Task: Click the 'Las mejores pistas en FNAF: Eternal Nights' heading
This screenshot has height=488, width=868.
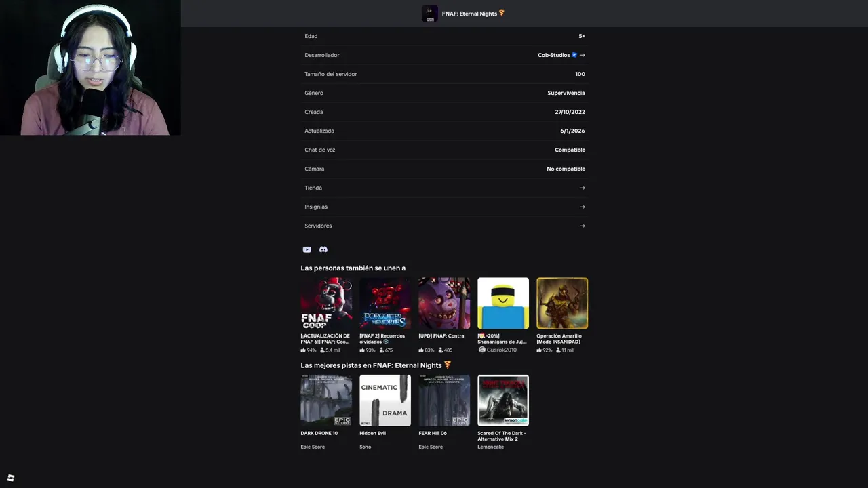Action: click(x=371, y=365)
